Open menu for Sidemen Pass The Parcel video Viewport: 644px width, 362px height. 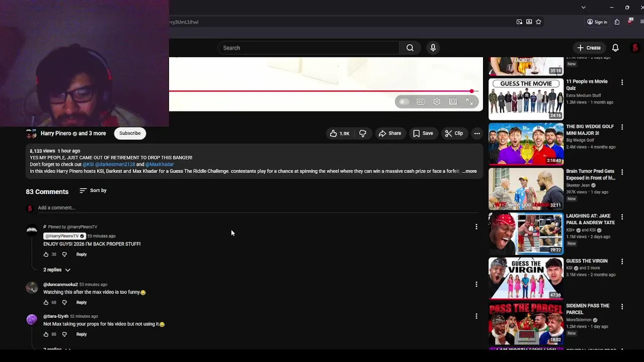(622, 306)
